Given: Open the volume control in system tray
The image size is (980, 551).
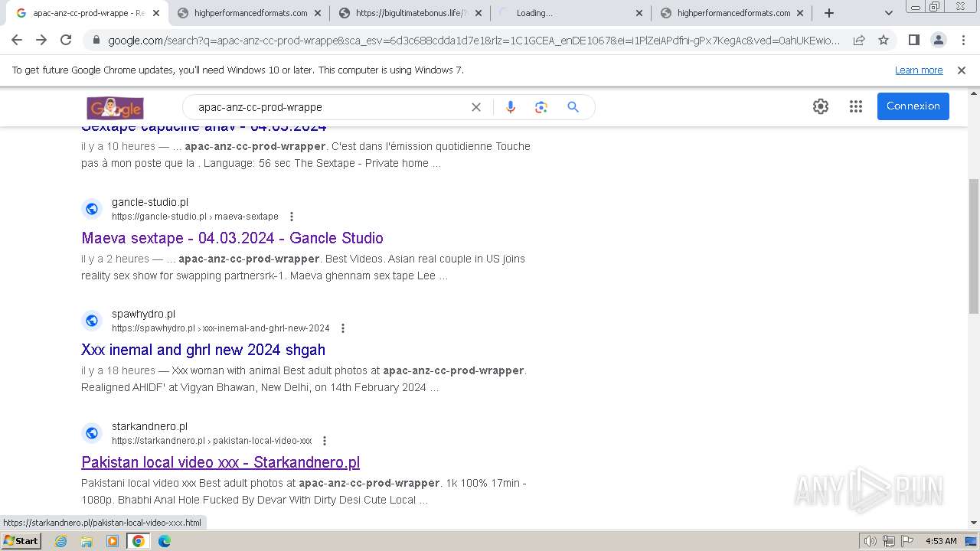Looking at the screenshot, I should (870, 541).
